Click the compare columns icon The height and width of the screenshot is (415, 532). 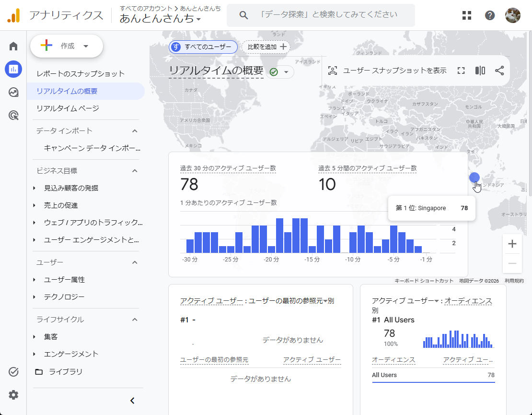click(480, 71)
